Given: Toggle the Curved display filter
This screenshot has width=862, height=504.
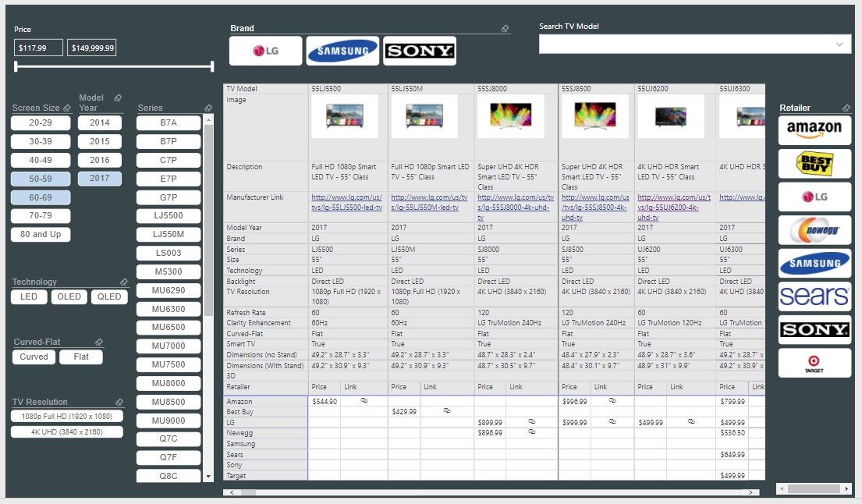Looking at the screenshot, I should point(34,357).
